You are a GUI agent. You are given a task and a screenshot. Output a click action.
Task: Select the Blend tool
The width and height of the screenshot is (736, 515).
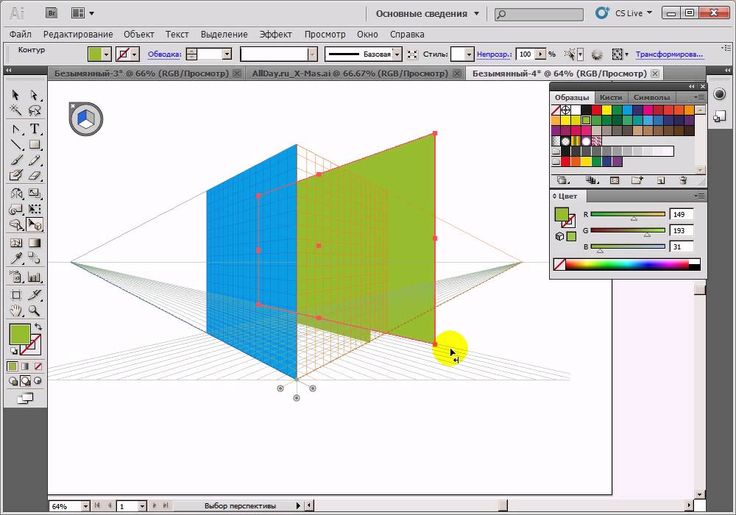34,258
